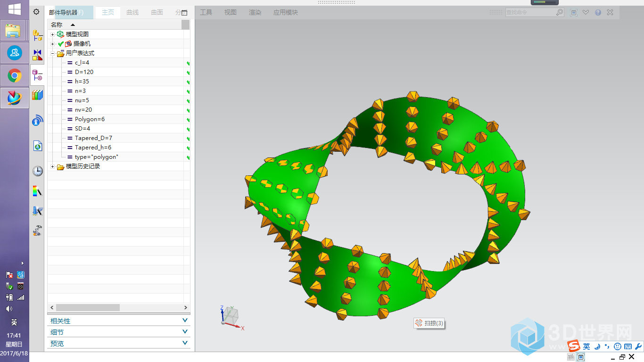Switch to the NX application taskbar icon

click(15, 98)
